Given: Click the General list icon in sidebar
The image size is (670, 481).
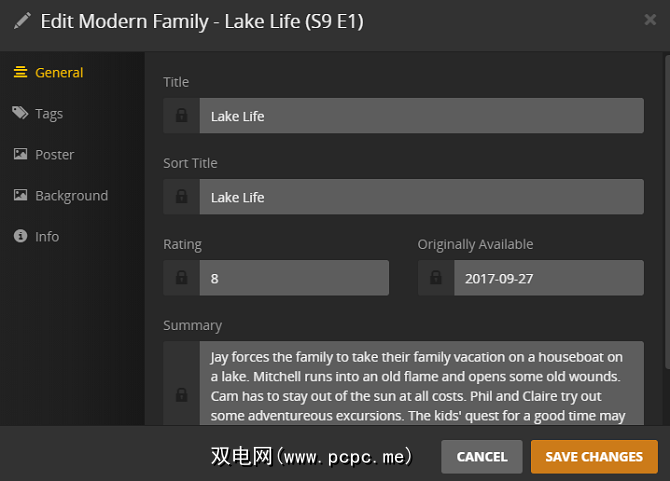Looking at the screenshot, I should pos(19,72).
